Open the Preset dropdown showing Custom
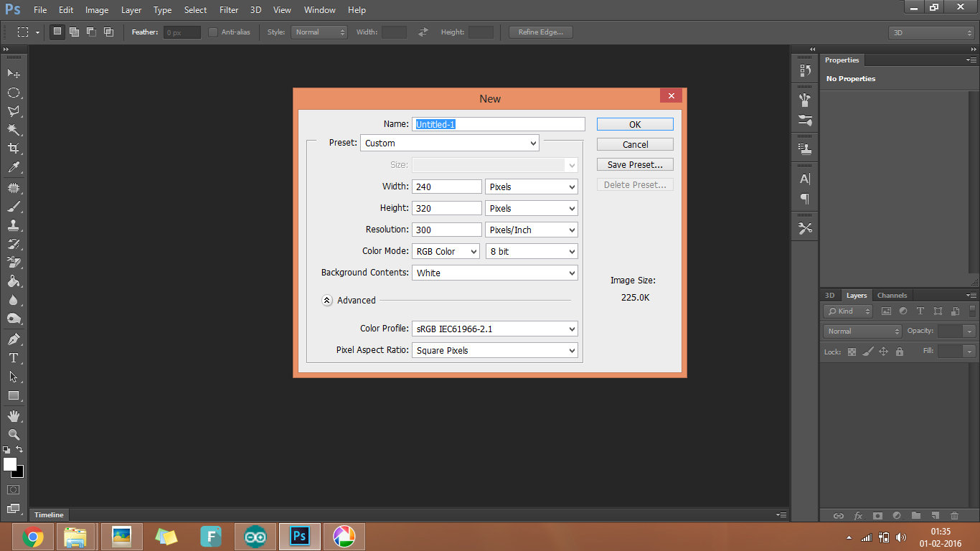This screenshot has height=551, width=980. coord(450,143)
